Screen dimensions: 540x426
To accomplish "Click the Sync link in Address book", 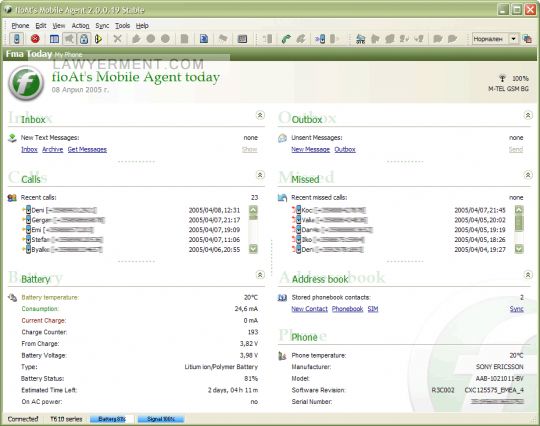I will [x=517, y=309].
